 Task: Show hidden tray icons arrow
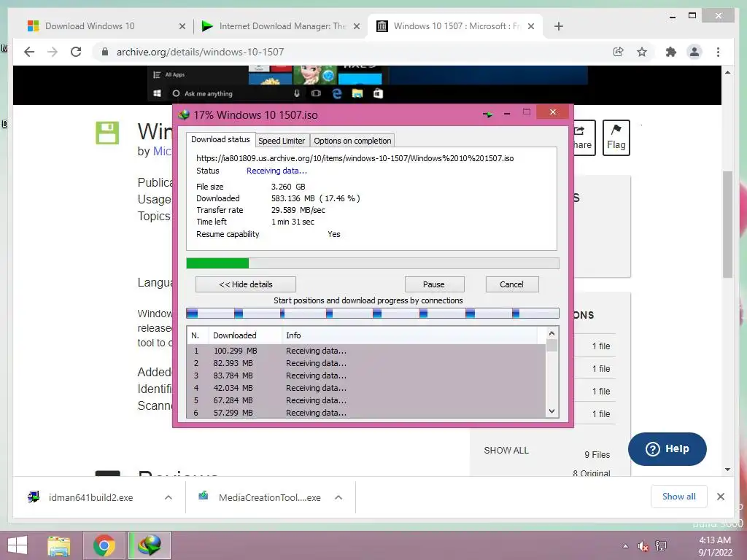[x=625, y=546]
